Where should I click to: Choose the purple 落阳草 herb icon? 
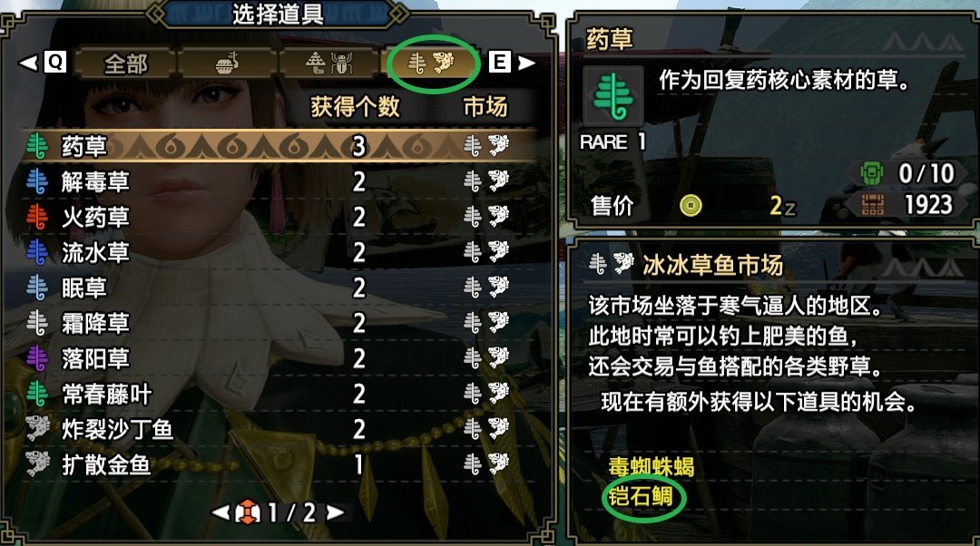point(37,358)
